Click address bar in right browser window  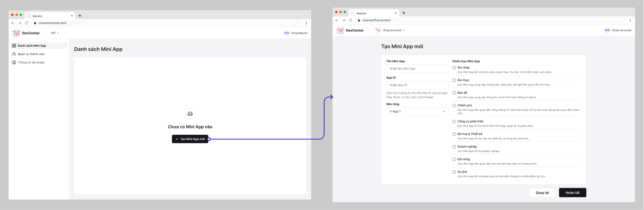(491, 20)
